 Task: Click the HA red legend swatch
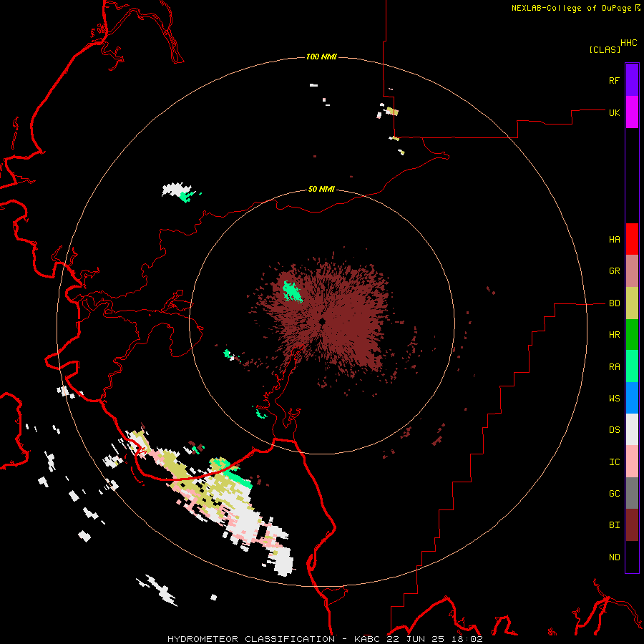[632, 239]
